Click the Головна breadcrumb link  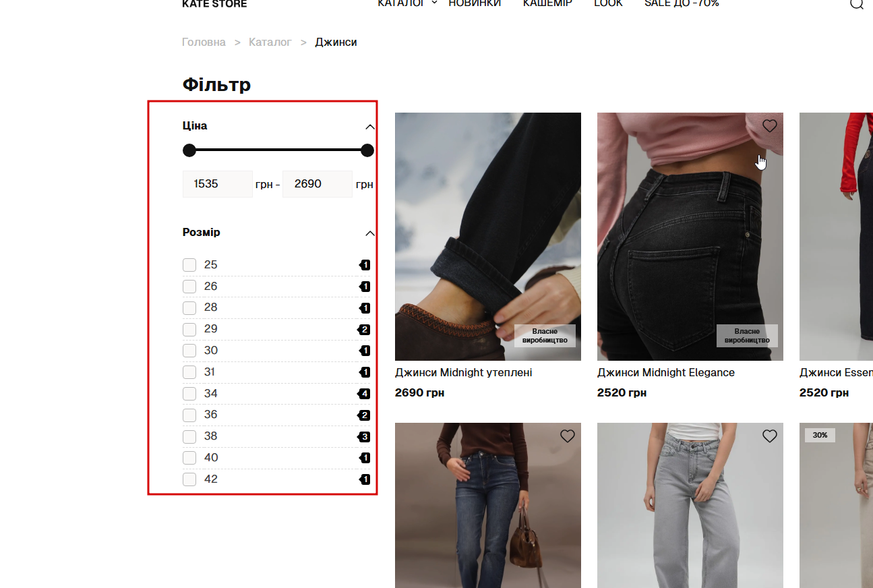tap(204, 42)
